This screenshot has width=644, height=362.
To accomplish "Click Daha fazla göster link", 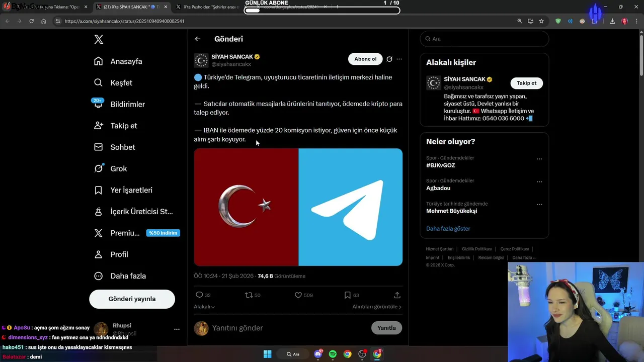I will pyautogui.click(x=448, y=229).
